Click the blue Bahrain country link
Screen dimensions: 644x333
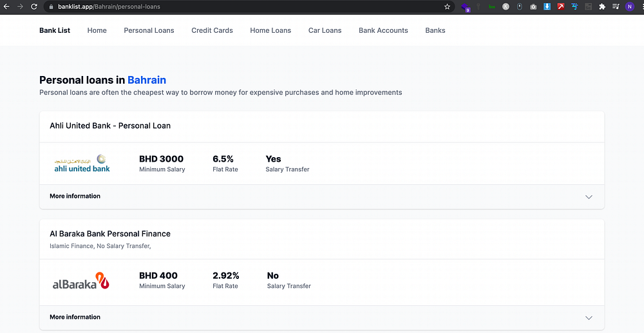click(x=147, y=80)
